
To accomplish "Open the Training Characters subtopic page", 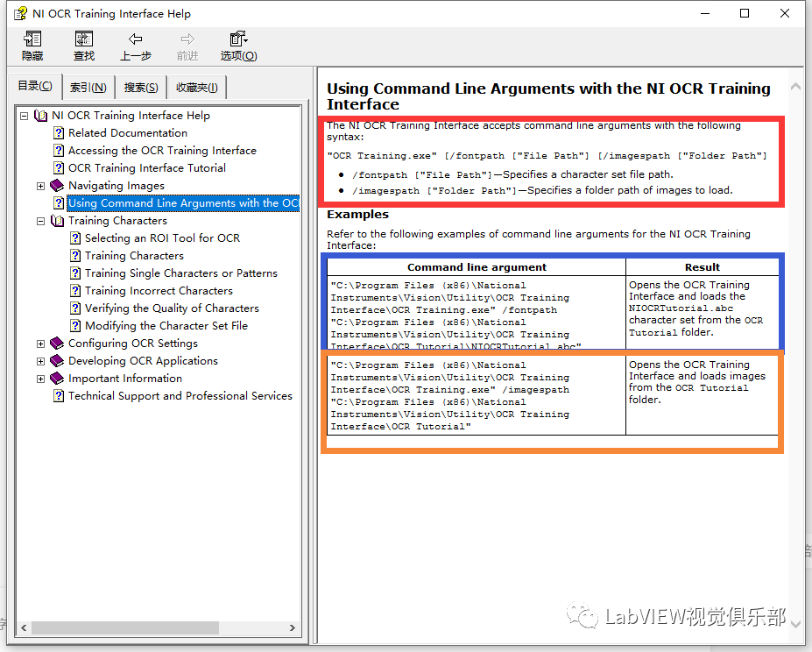I will [x=134, y=256].
